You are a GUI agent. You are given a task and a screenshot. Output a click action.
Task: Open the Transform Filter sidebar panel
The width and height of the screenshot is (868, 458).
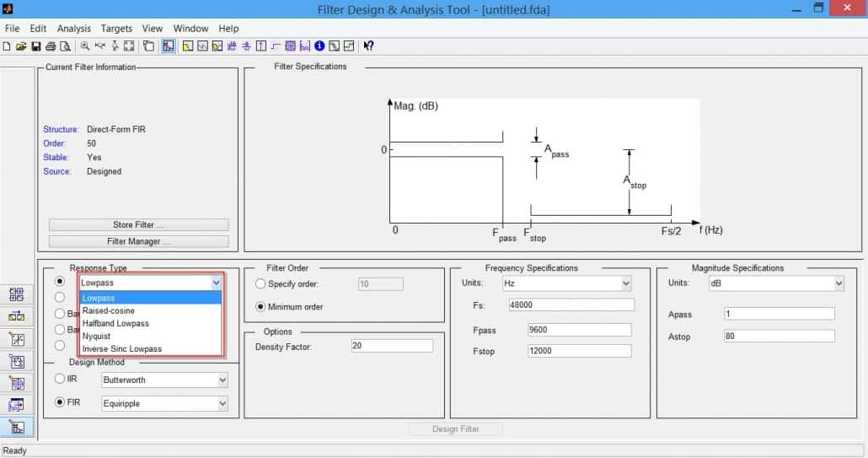tap(17, 316)
